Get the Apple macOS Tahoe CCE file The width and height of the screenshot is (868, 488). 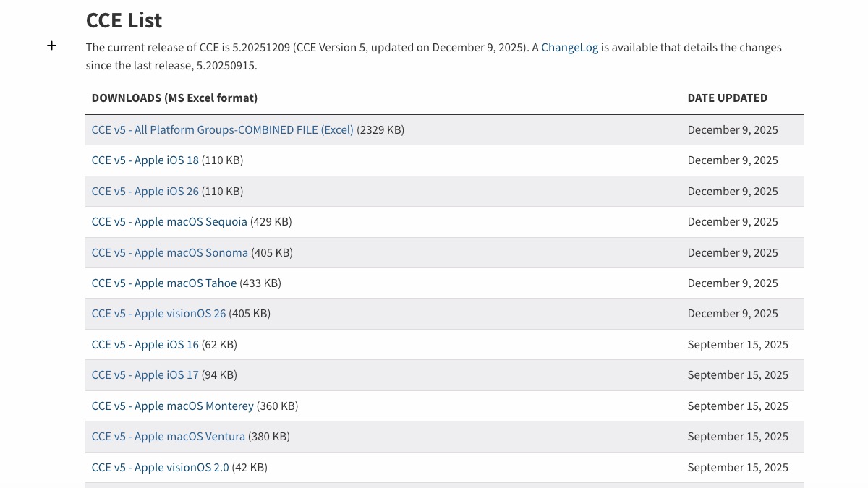164,283
